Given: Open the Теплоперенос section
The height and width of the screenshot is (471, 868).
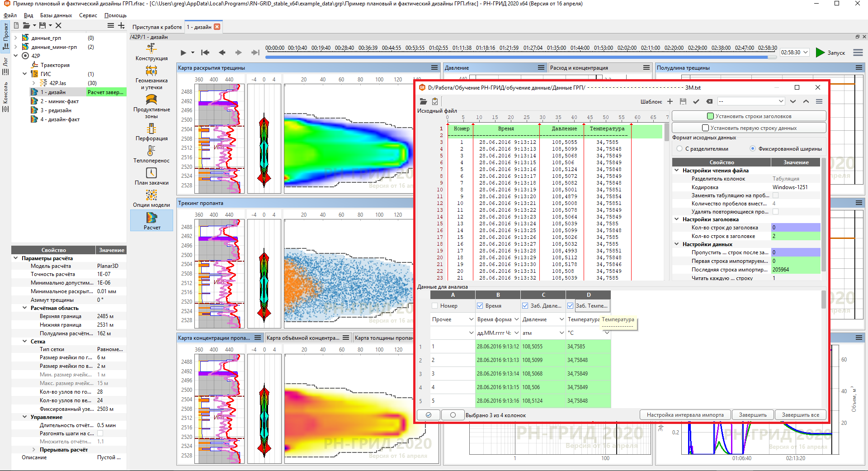Looking at the screenshot, I should (151, 154).
